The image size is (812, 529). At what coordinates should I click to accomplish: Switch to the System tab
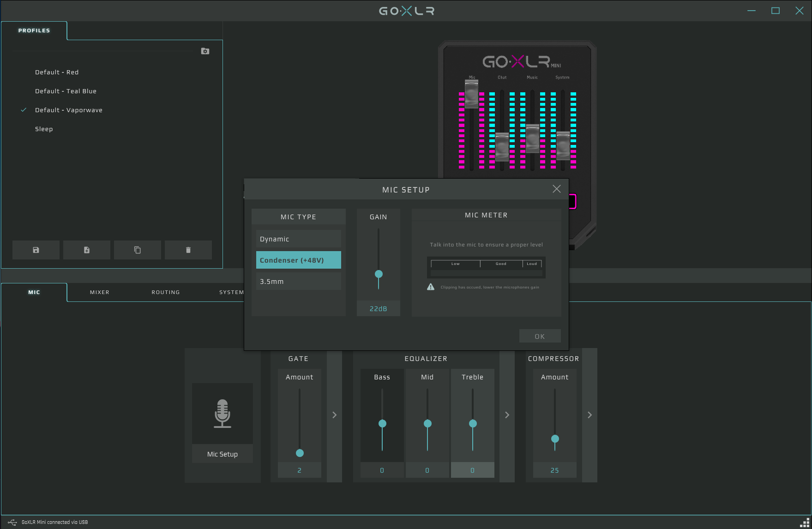pyautogui.click(x=231, y=292)
